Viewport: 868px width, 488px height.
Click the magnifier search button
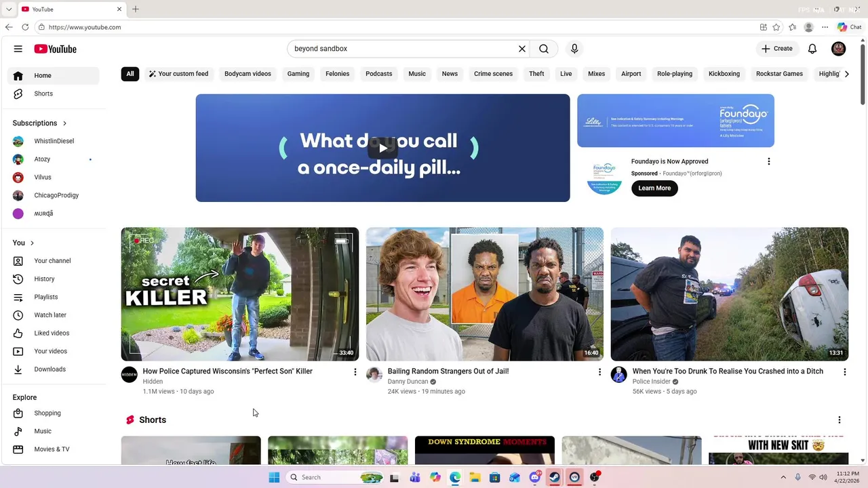click(544, 49)
